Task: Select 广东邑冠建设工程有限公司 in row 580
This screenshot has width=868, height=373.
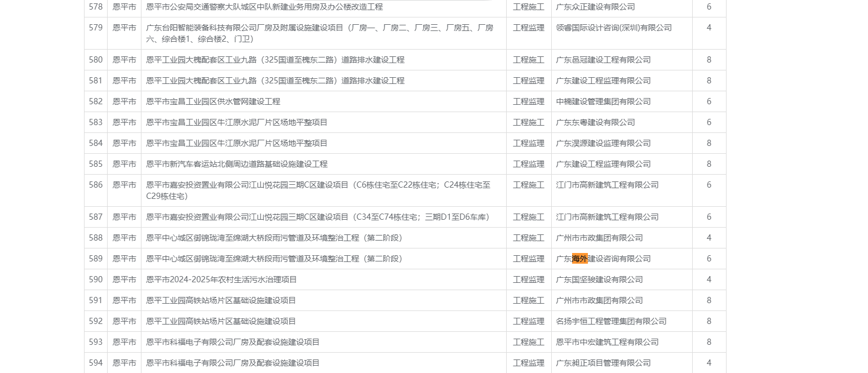Action: point(603,60)
